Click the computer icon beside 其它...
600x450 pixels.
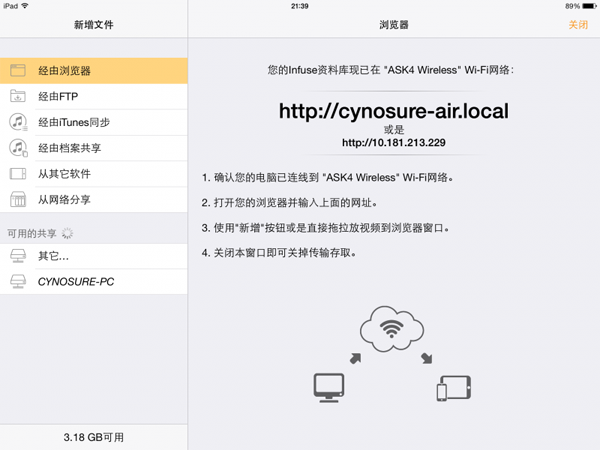tap(18, 256)
